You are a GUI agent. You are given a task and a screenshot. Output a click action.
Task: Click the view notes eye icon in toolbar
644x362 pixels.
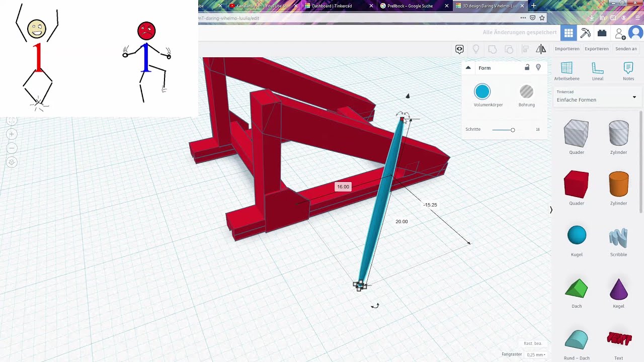pos(459,49)
